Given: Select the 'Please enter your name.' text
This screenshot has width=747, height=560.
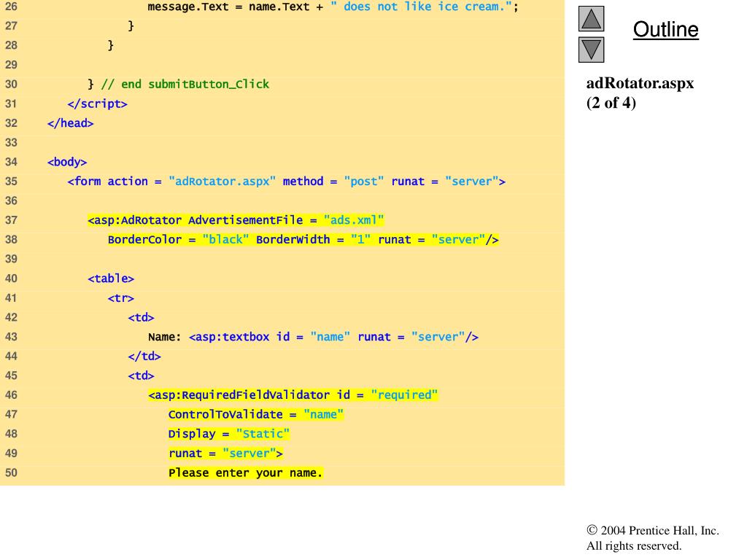Looking at the screenshot, I should pos(245,472).
